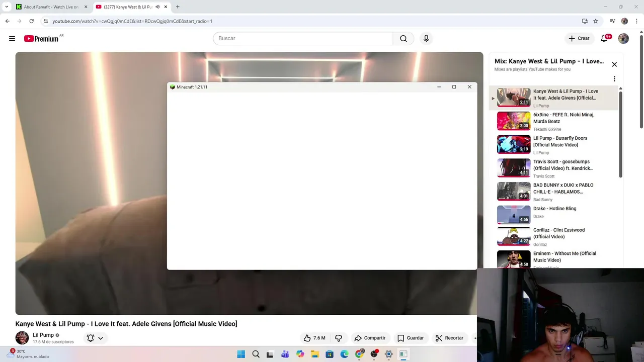
Task: Open Chrome media controls icon
Action: [612, 21]
